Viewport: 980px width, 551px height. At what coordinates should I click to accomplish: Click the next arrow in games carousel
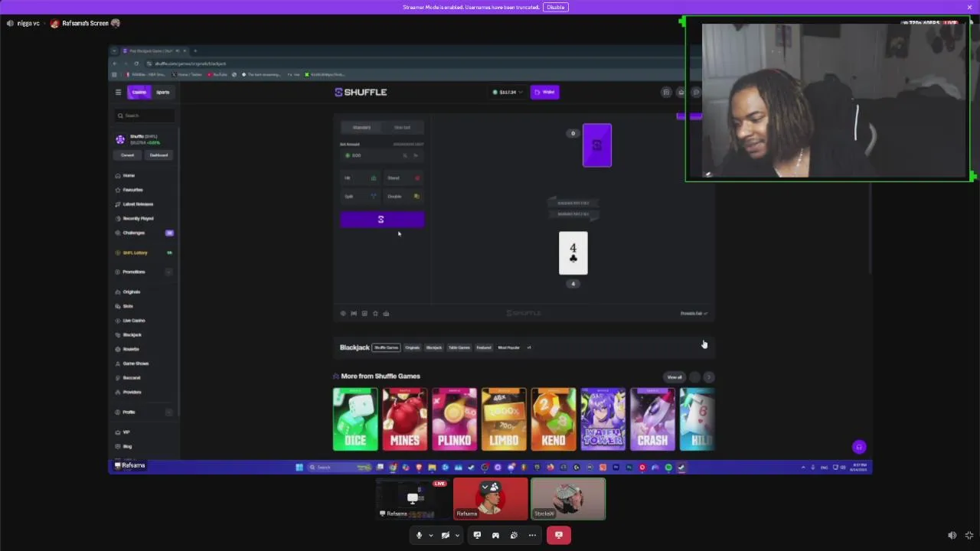[x=708, y=377]
